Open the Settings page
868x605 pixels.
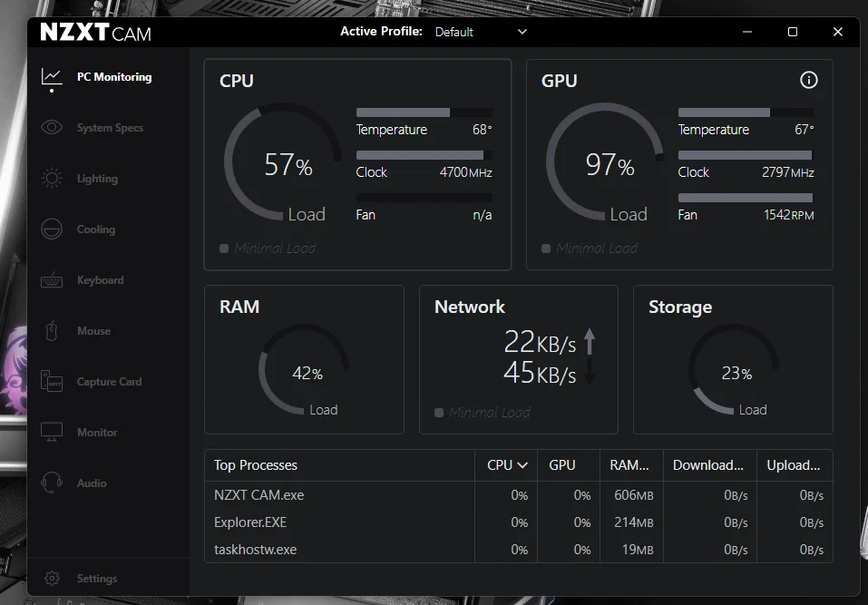click(x=96, y=579)
